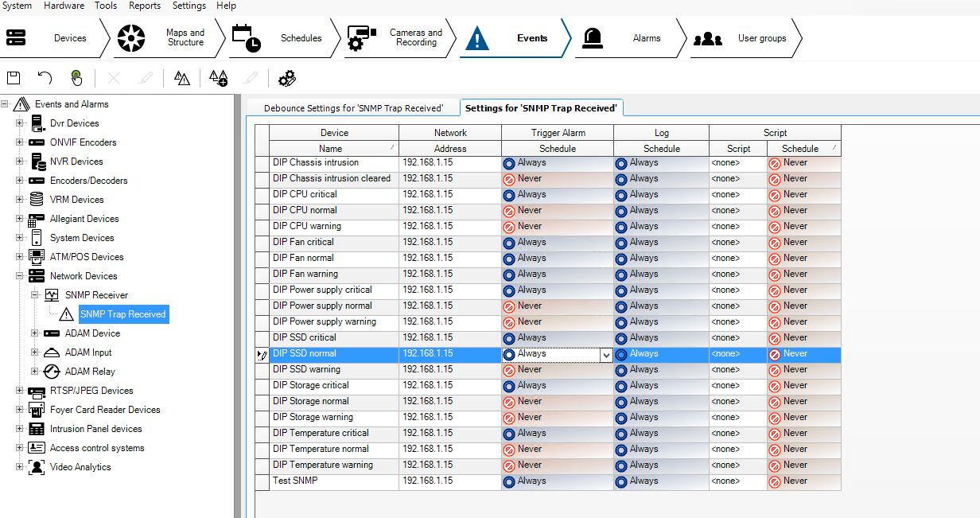
Task: Click Script cell for DIP CPU critical
Action: (x=737, y=194)
